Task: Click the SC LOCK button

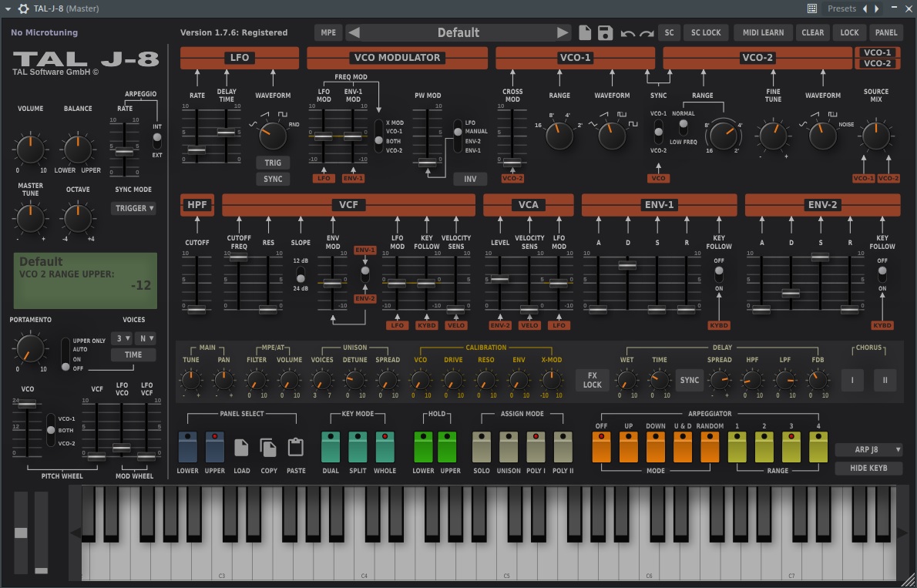Action: click(x=706, y=33)
